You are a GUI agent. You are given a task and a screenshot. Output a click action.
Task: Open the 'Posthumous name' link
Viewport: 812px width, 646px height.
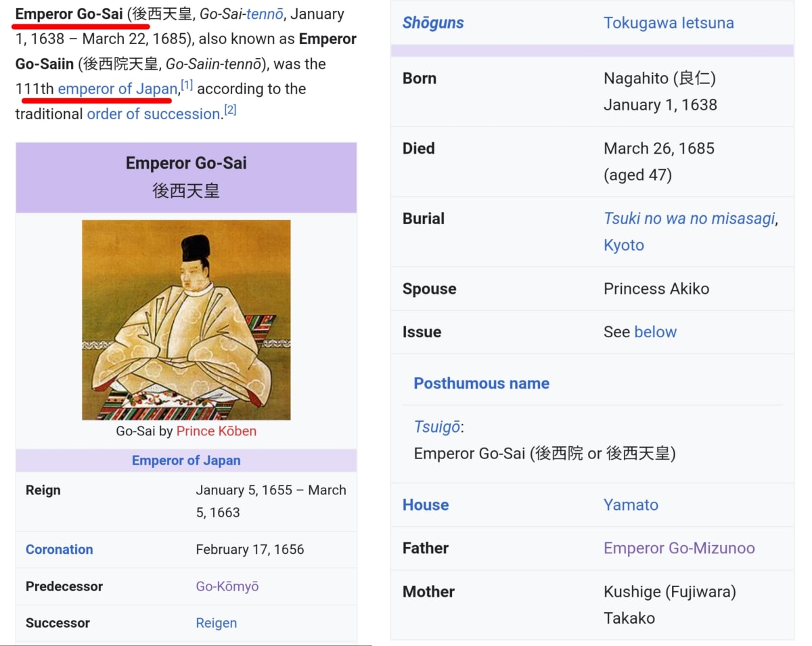[482, 383]
